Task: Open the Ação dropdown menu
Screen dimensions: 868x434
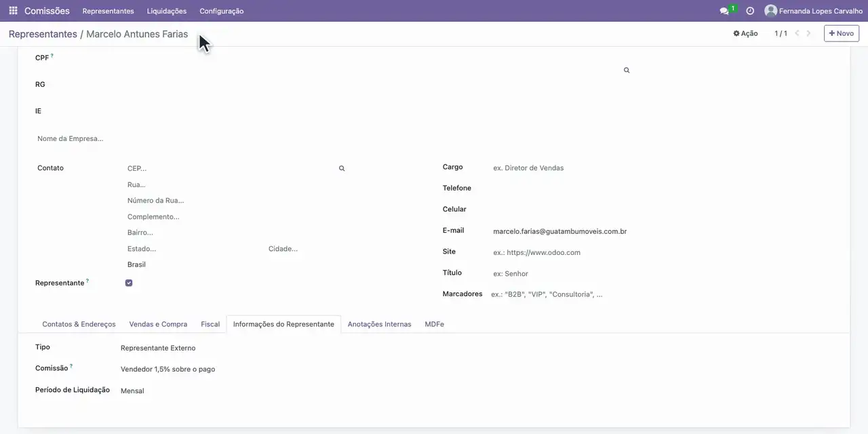Action: pos(745,33)
